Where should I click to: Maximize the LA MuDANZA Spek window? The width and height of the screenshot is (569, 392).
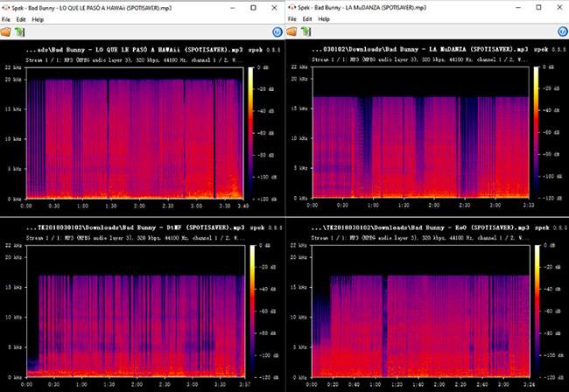click(x=539, y=7)
